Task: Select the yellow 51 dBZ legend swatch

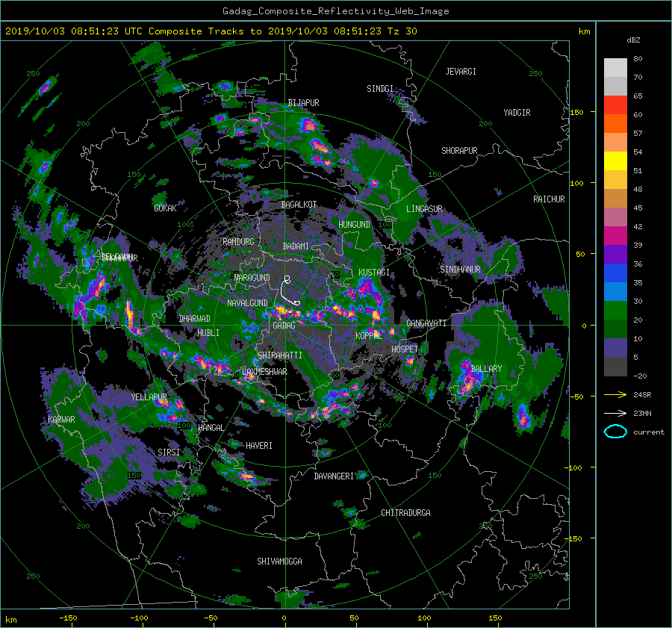Action: tap(615, 161)
